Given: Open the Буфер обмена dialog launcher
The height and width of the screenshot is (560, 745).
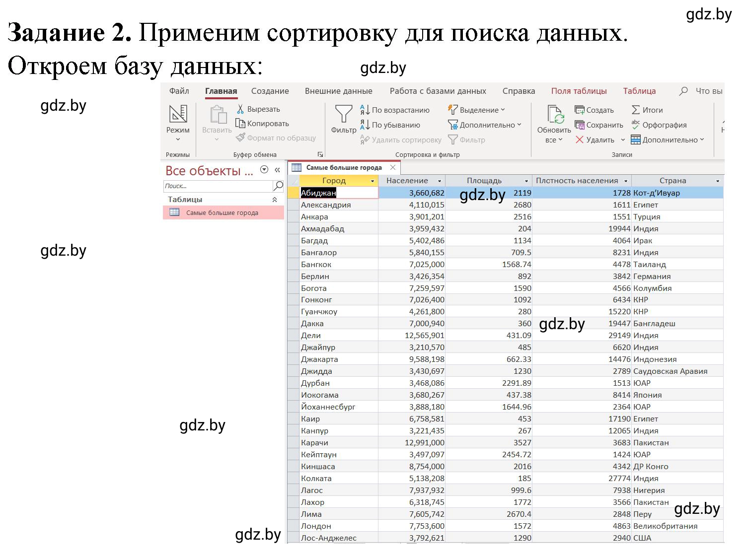Looking at the screenshot, I should click(x=320, y=154).
